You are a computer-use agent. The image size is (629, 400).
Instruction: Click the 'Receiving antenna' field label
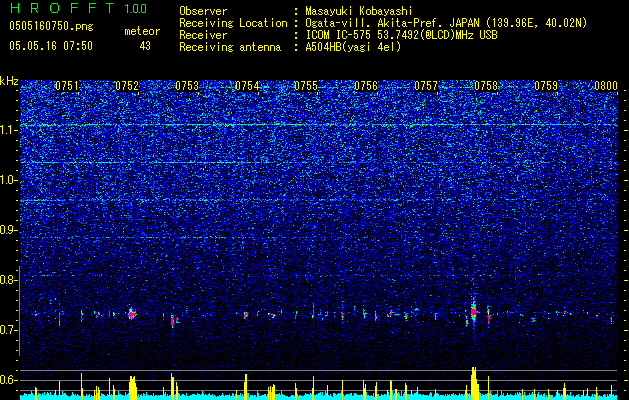[x=230, y=47]
